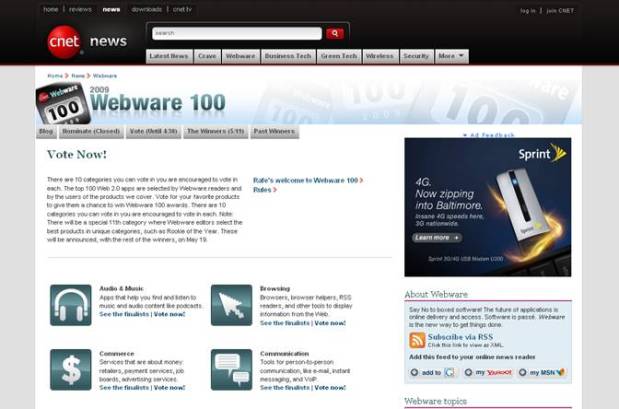
Task: Vote now for Audio & Music
Action: (x=169, y=314)
